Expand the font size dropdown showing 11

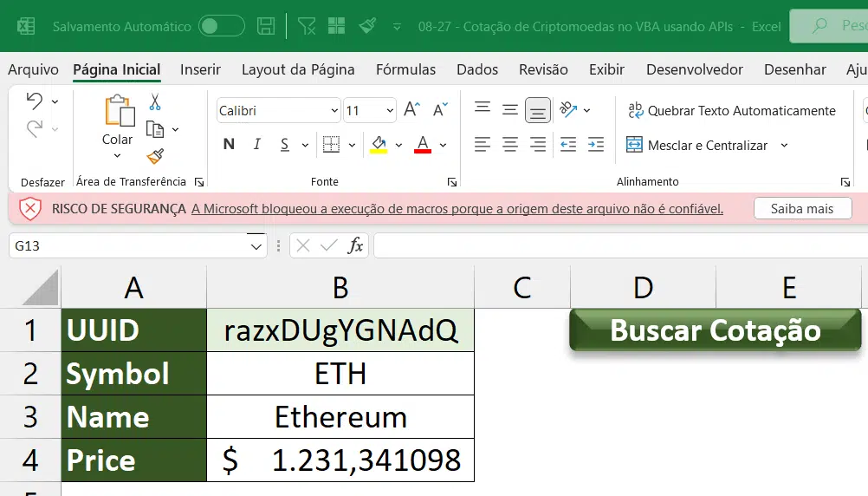click(x=389, y=111)
